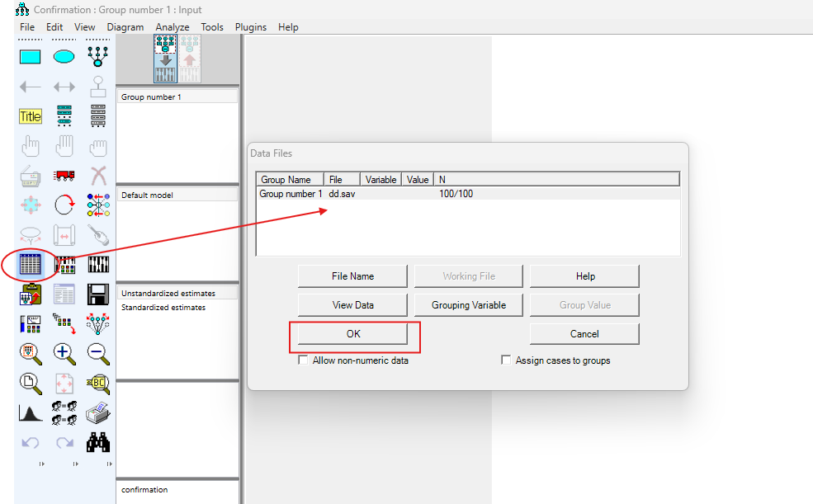Click the File Name button
The height and width of the screenshot is (504, 813).
(x=353, y=276)
